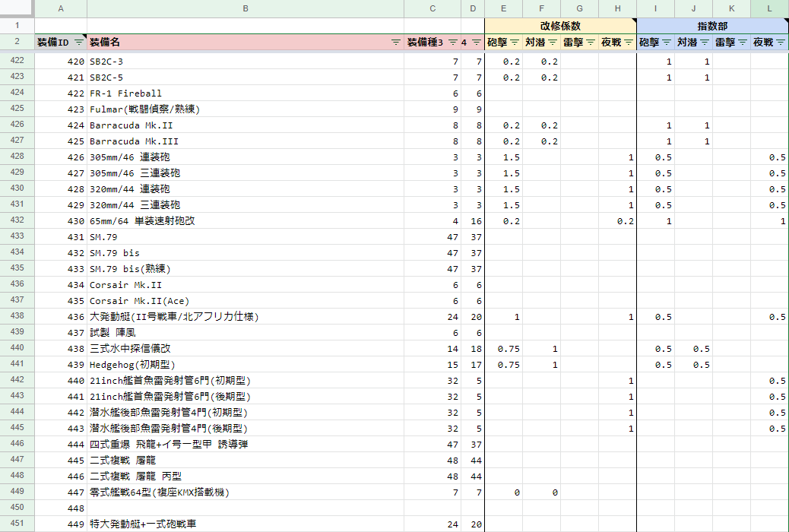Open 砲撃 filter under 指数部
Image resolution: width=789 pixels, height=532 pixels.
tap(667, 43)
